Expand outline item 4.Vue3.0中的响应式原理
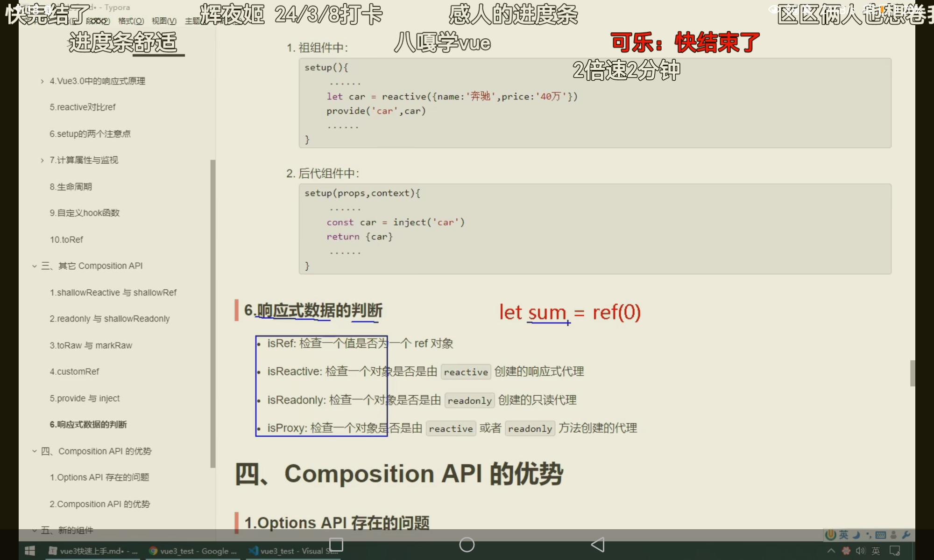This screenshot has width=934, height=560. [42, 81]
